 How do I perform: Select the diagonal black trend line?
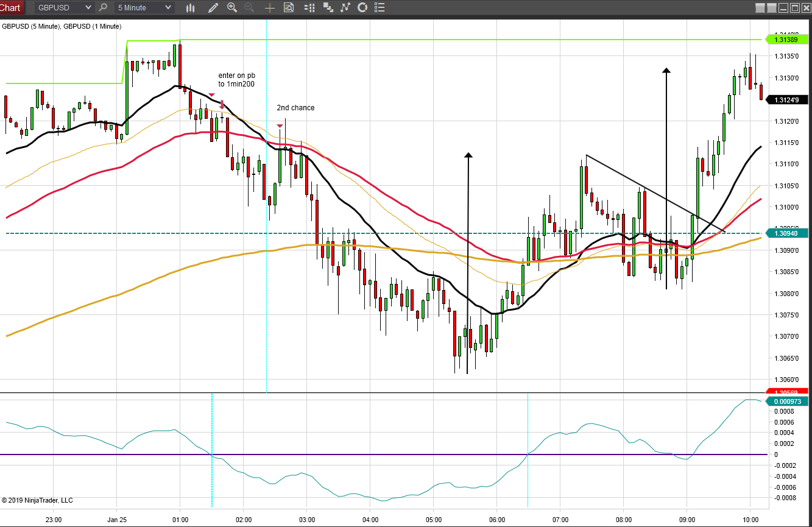pyautogui.click(x=655, y=194)
